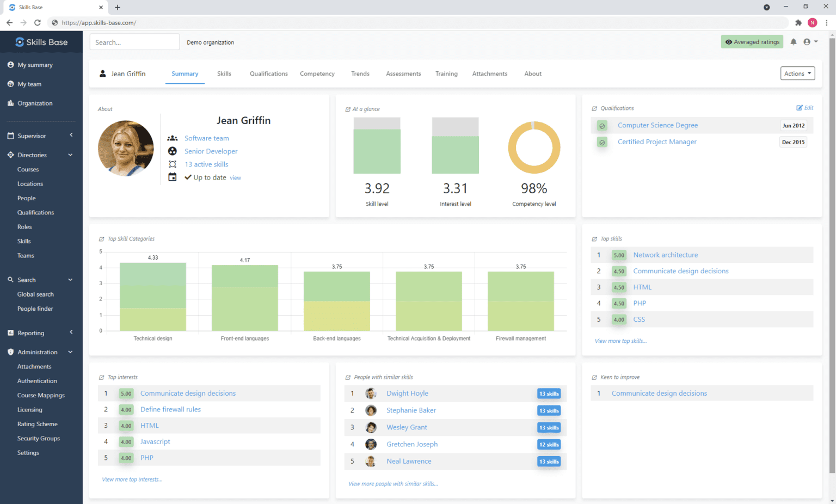This screenshot has width=836, height=504.
Task: Click the 98% competency donut chart
Action: pos(533,147)
